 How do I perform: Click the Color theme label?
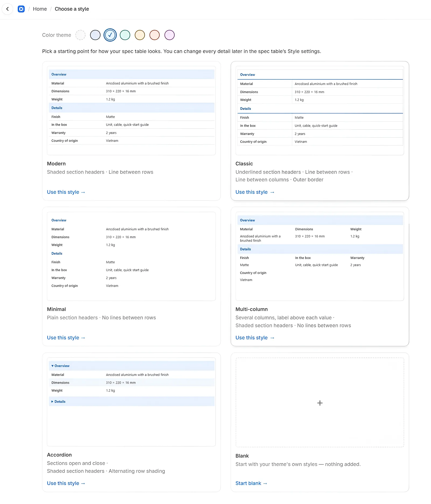(x=57, y=35)
